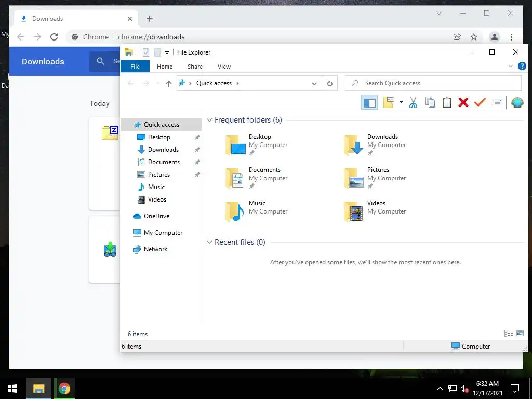Click the Rename icon in toolbar
The width and height of the screenshot is (532, 399).
click(496, 102)
